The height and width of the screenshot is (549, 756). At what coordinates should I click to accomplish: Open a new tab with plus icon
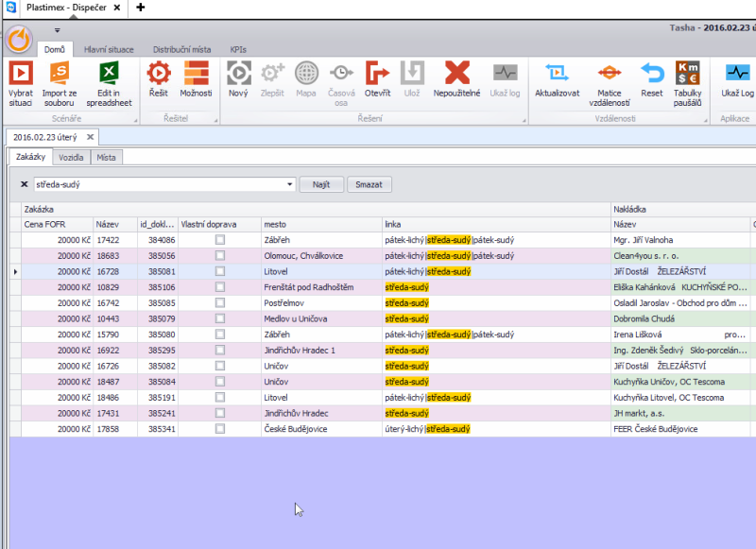click(140, 8)
